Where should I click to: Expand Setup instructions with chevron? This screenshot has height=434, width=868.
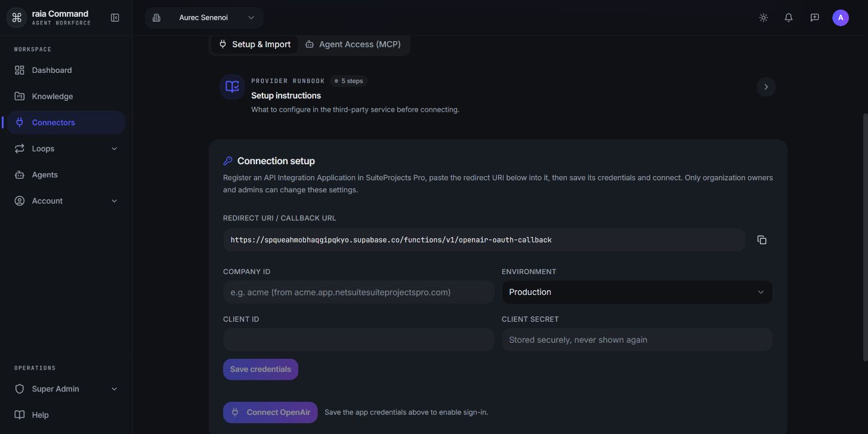[x=766, y=87]
